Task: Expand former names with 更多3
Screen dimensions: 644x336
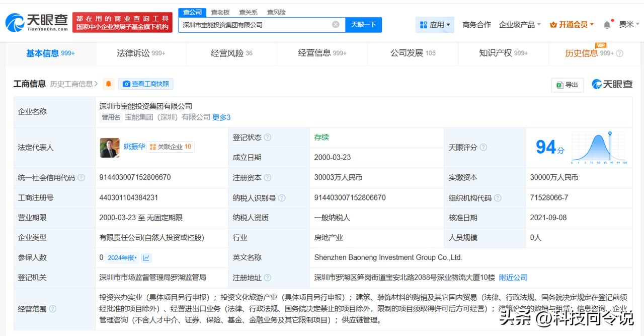Action: coord(221,117)
